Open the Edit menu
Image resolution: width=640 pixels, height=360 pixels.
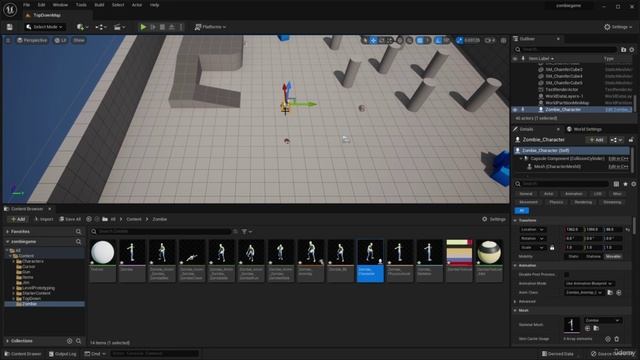tap(41, 5)
